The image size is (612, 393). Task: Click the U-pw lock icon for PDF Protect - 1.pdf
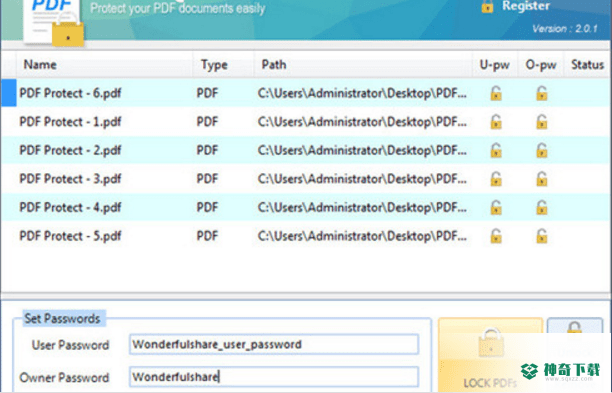(496, 122)
